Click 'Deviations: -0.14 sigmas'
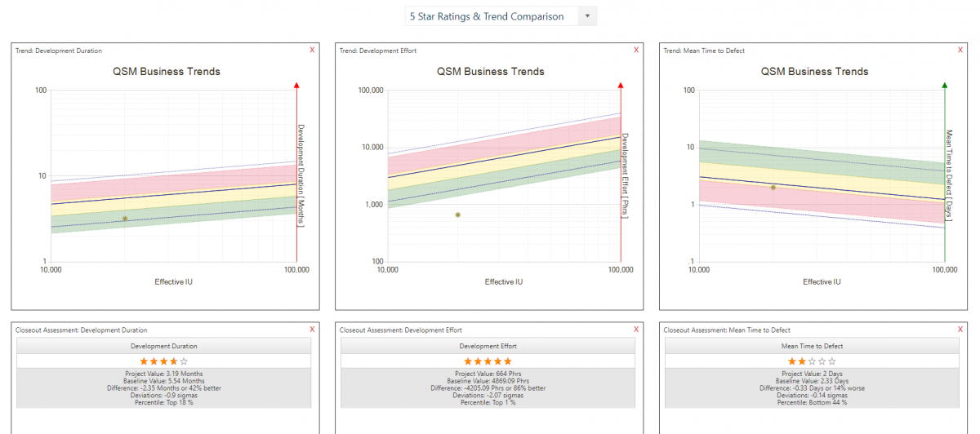The width and height of the screenshot is (980, 434). pos(812,396)
